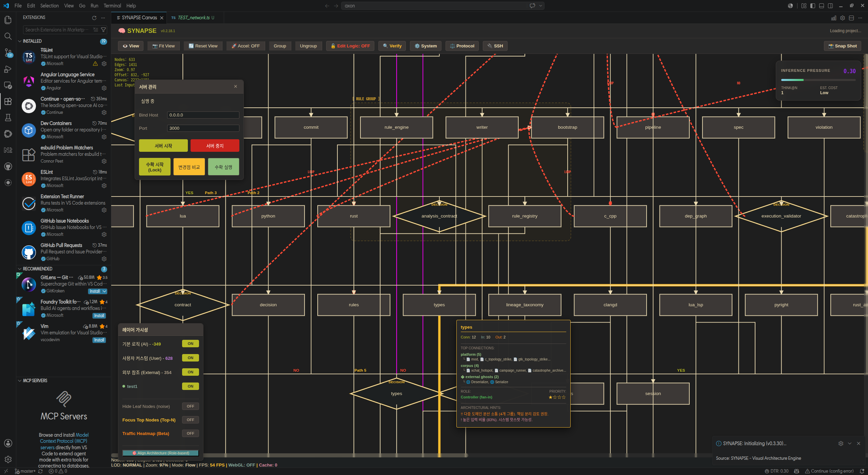Collapse the MCP SERVERS section

pos(20,380)
